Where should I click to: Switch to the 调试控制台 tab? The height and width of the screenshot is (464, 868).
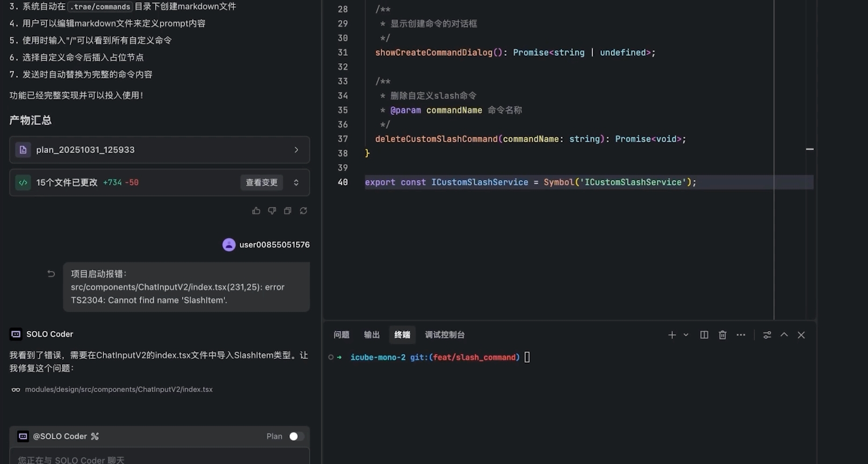click(x=444, y=335)
